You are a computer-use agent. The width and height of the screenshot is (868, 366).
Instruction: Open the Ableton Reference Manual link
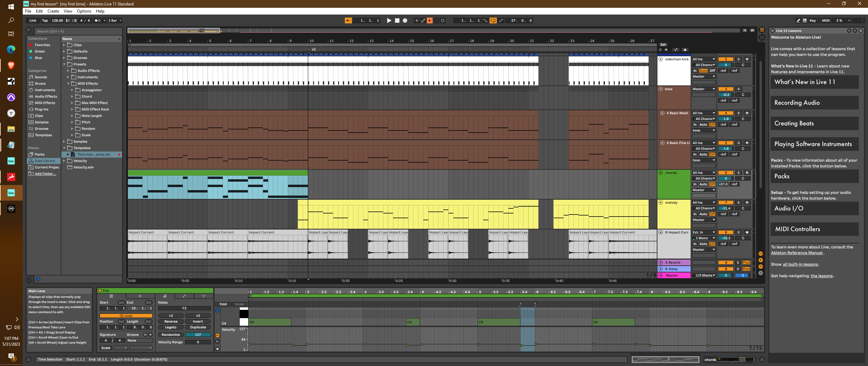click(x=797, y=253)
